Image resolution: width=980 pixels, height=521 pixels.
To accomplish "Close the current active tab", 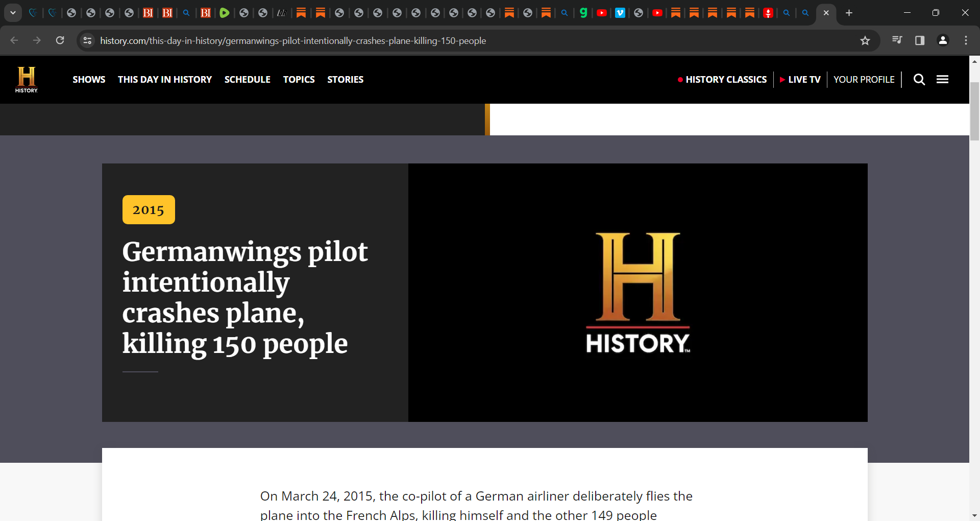I will 826,13.
